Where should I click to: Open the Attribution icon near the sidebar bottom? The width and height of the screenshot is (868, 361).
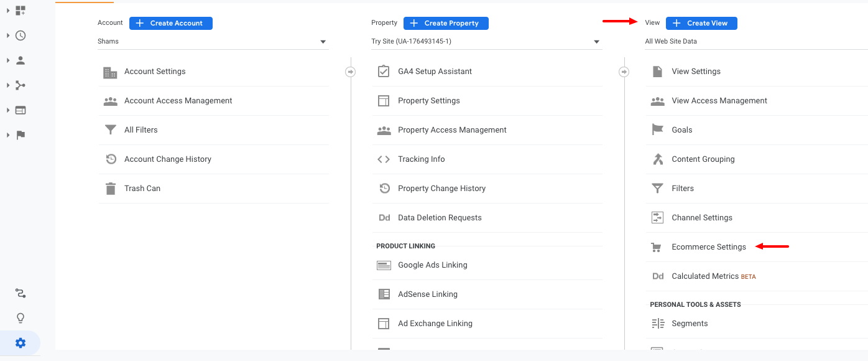[x=20, y=293]
